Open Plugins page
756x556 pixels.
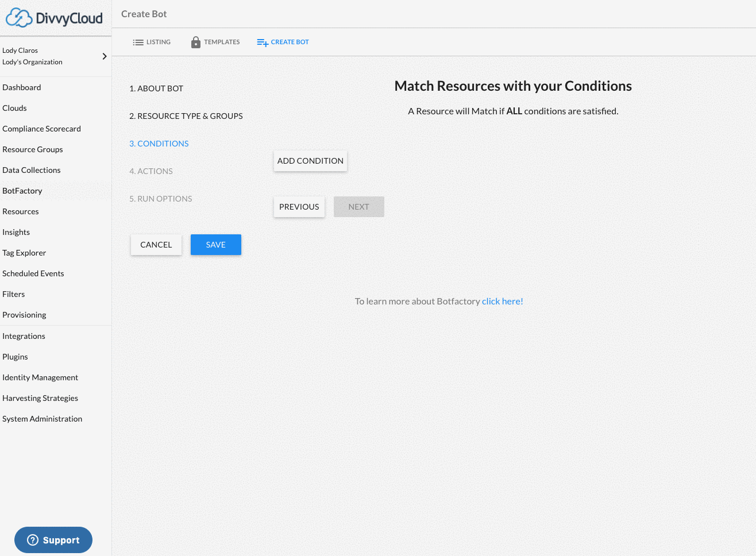click(x=15, y=357)
